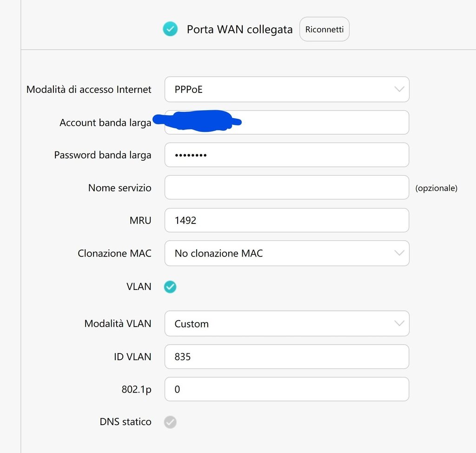
Task: Click the 802.1p priority input field
Action: [x=286, y=389]
